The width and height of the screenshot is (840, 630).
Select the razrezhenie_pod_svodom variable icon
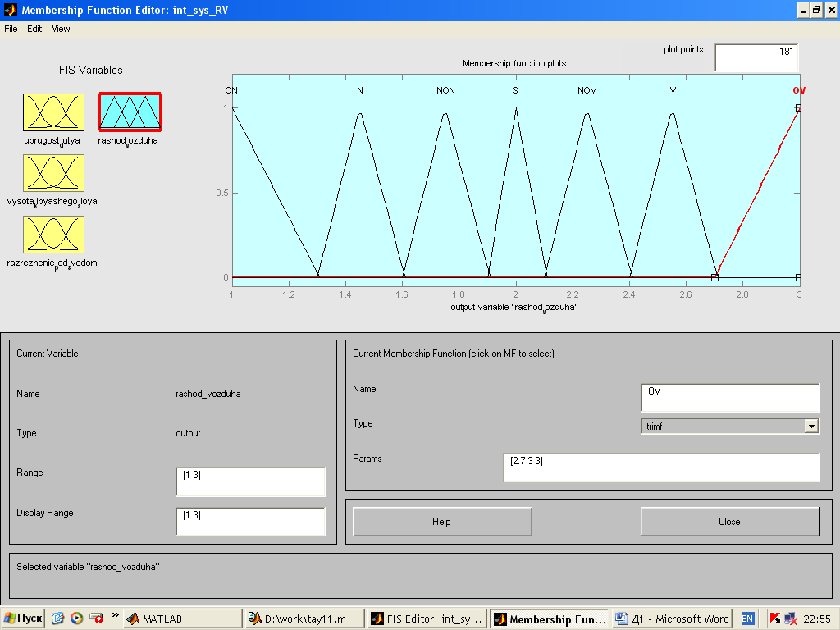(53, 235)
